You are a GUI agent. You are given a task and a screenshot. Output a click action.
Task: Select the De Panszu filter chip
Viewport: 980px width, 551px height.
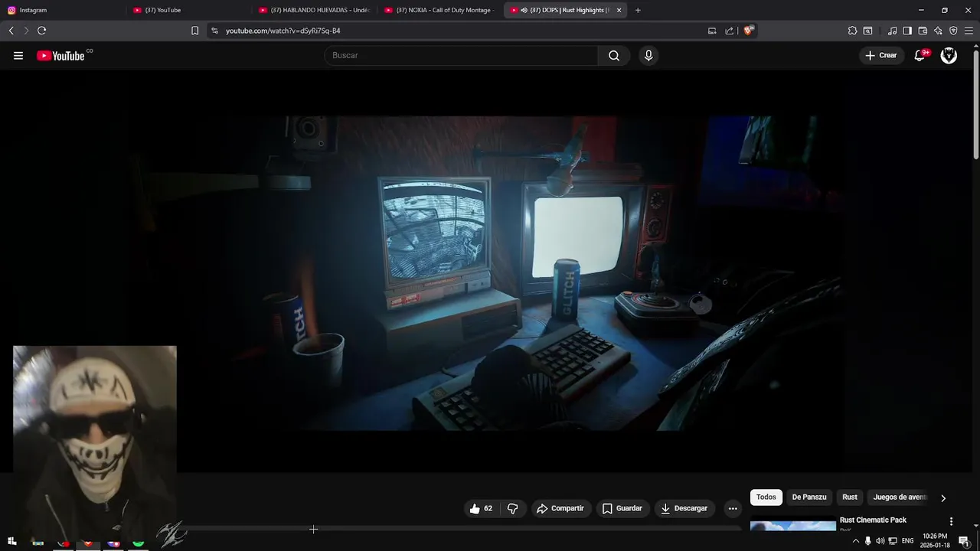809,497
